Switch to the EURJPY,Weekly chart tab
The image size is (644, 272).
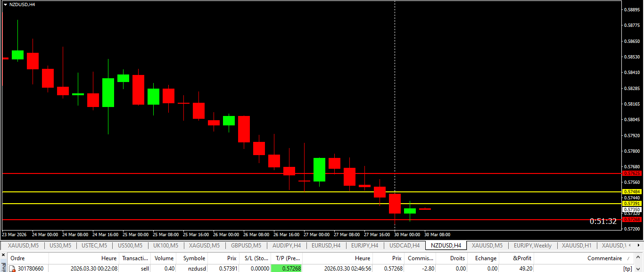(x=533, y=246)
